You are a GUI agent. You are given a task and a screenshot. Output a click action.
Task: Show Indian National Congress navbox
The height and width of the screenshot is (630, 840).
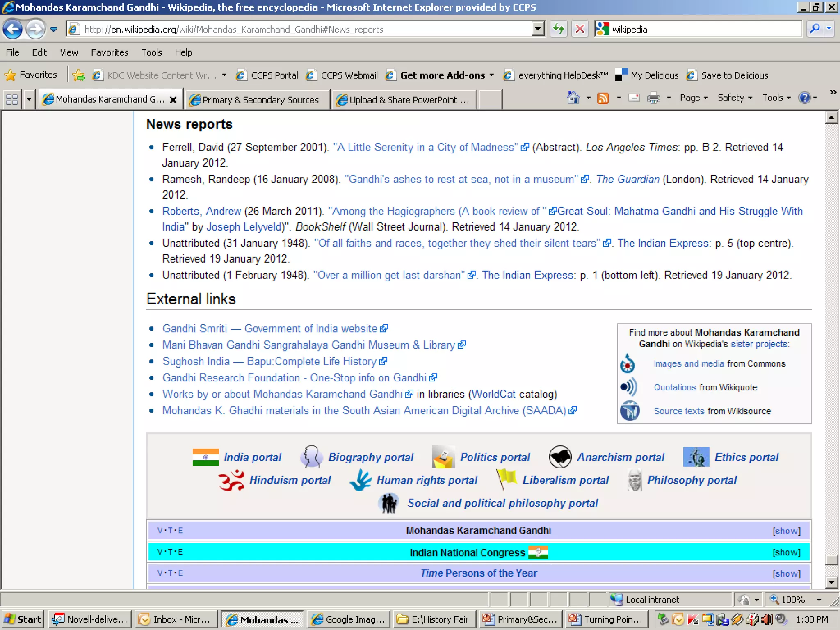[x=786, y=552]
